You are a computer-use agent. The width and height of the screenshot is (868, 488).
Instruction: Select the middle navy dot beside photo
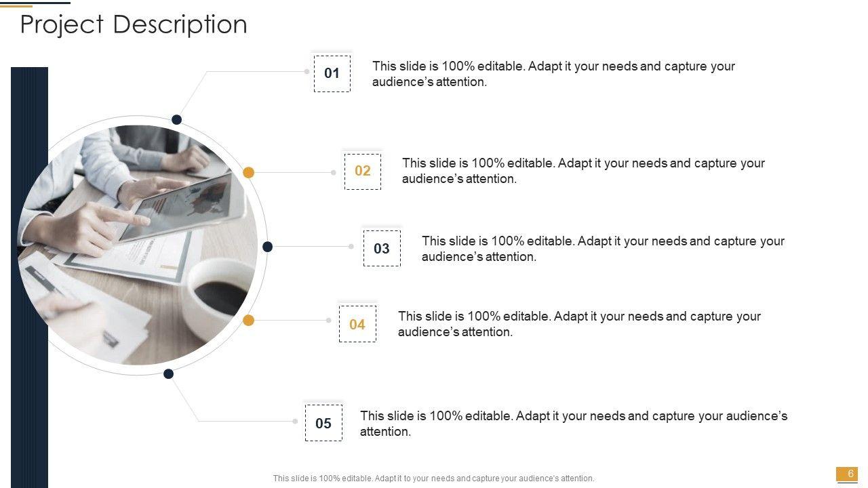(x=268, y=247)
